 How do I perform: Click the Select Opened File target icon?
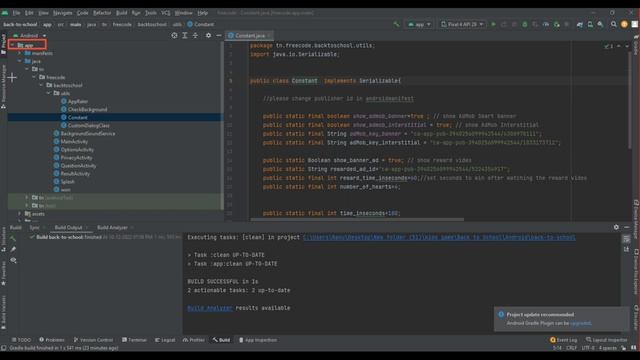pyautogui.click(x=174, y=36)
